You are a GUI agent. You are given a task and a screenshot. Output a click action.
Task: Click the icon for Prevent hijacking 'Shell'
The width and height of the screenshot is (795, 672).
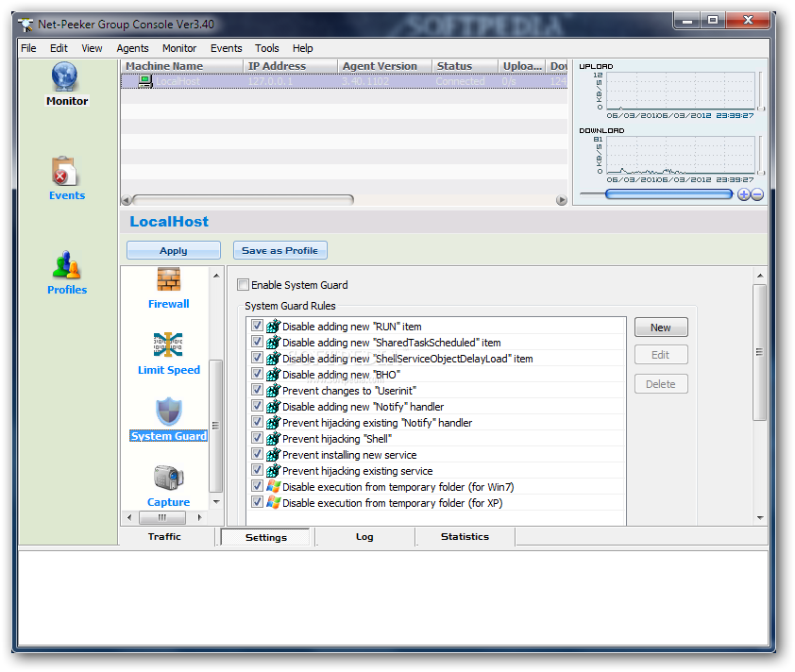click(273, 438)
